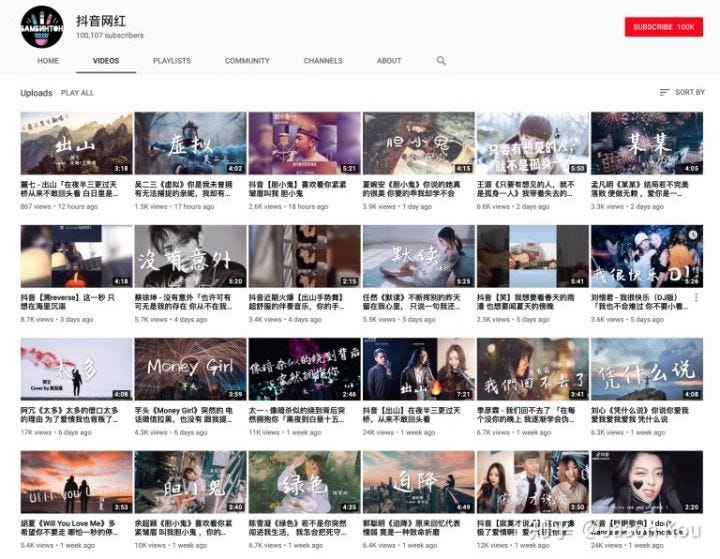
Task: Open the 太多 red smoke thumbnail
Action: tap(77, 369)
